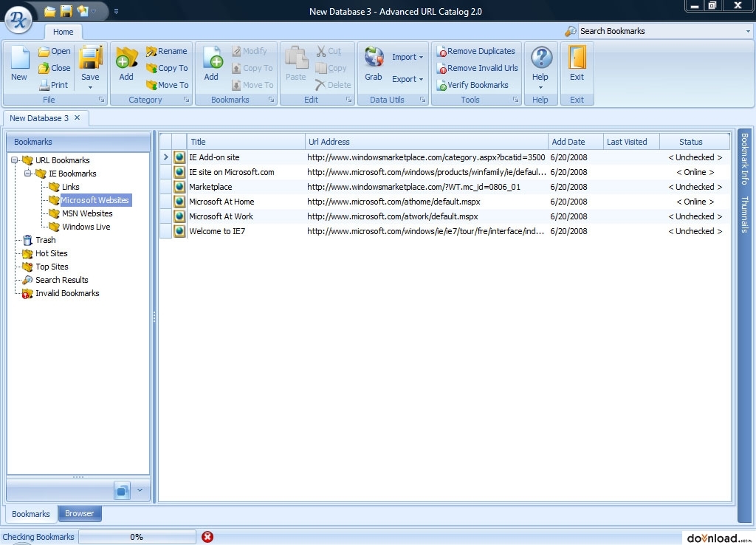Click Verify Bookmarks
The image size is (756, 545).
(x=472, y=85)
